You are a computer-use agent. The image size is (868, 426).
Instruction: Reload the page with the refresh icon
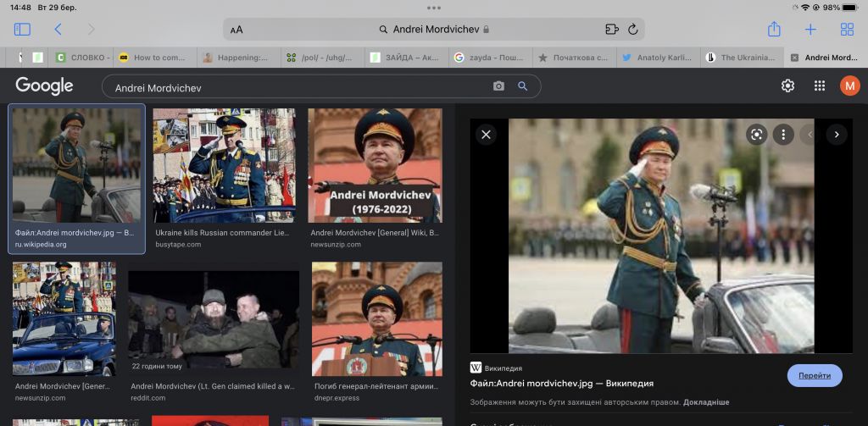[632, 30]
